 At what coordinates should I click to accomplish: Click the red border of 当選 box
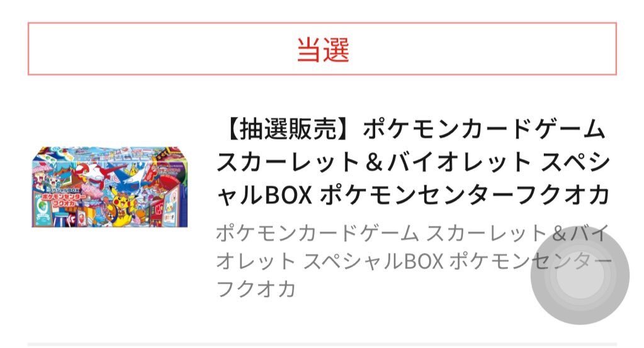322,23
